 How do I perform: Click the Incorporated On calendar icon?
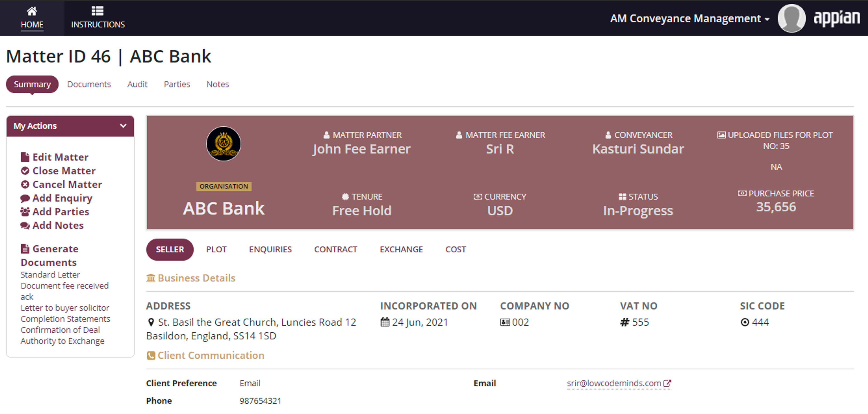click(385, 322)
